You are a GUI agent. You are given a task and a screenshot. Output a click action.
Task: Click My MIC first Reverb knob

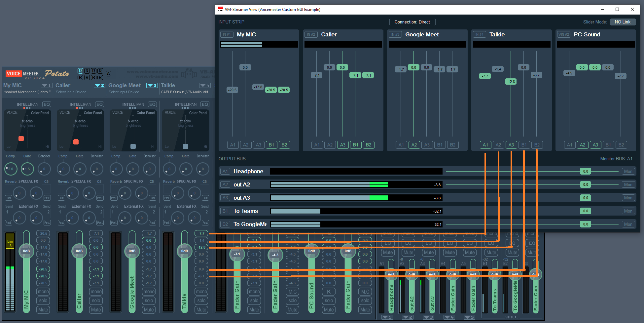pyautogui.click(x=19, y=193)
